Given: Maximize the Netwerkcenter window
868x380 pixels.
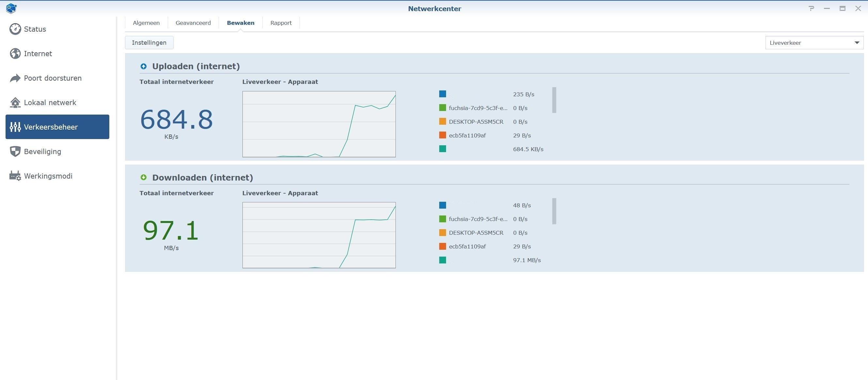Looking at the screenshot, I should (843, 8).
